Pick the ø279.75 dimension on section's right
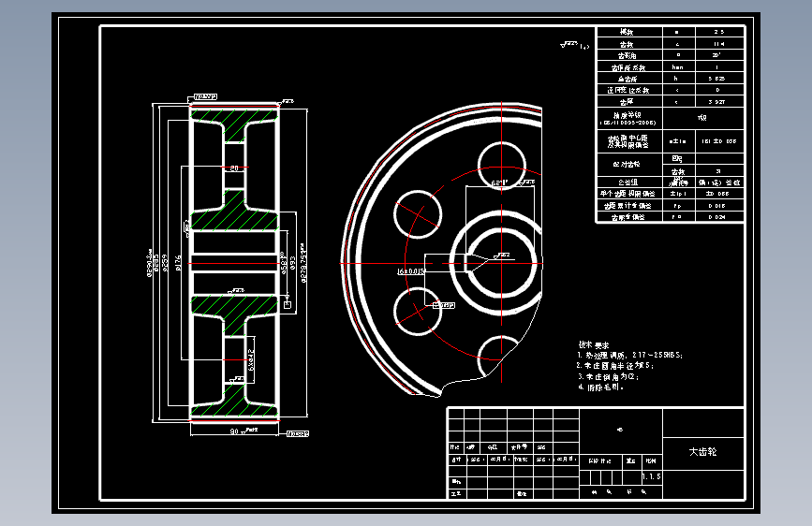 tap(303, 263)
